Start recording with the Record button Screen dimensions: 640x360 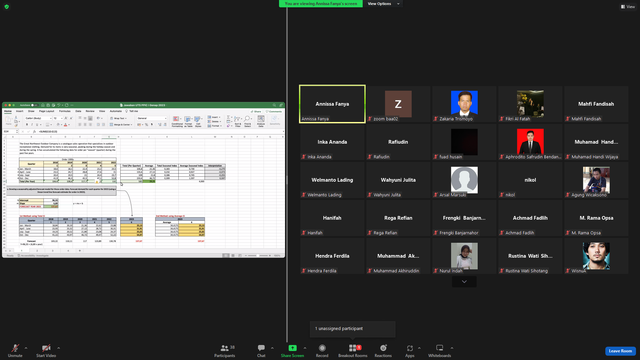pos(322,350)
